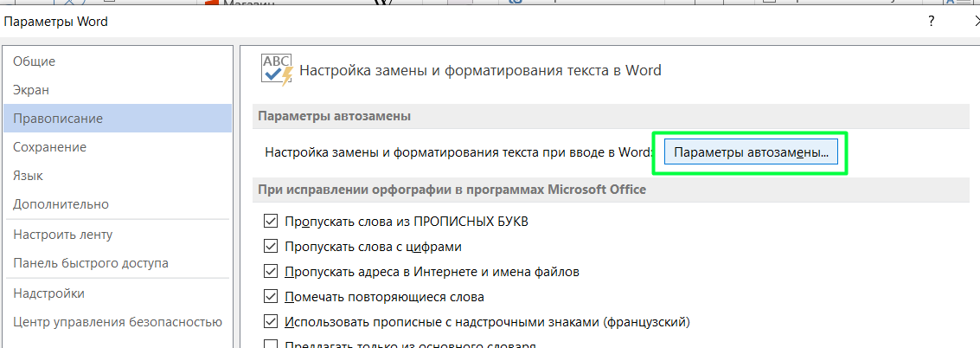Open Настроить ленту section

(118, 235)
